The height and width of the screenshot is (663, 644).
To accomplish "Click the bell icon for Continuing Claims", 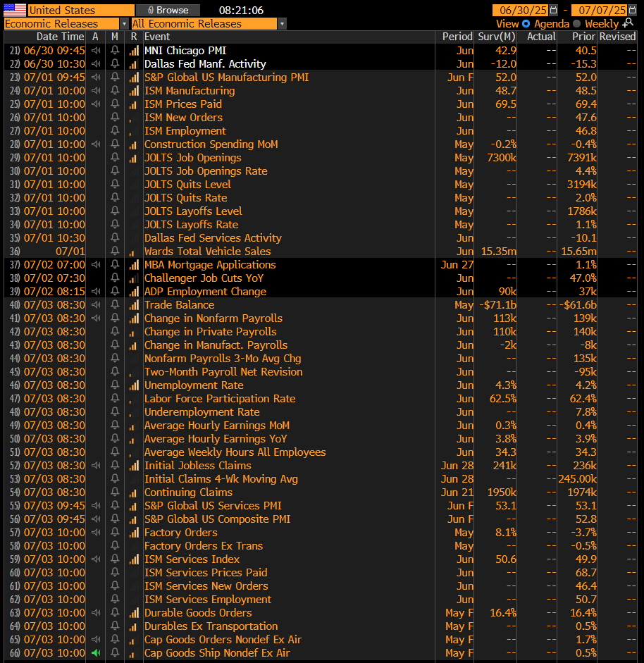I will (x=115, y=492).
